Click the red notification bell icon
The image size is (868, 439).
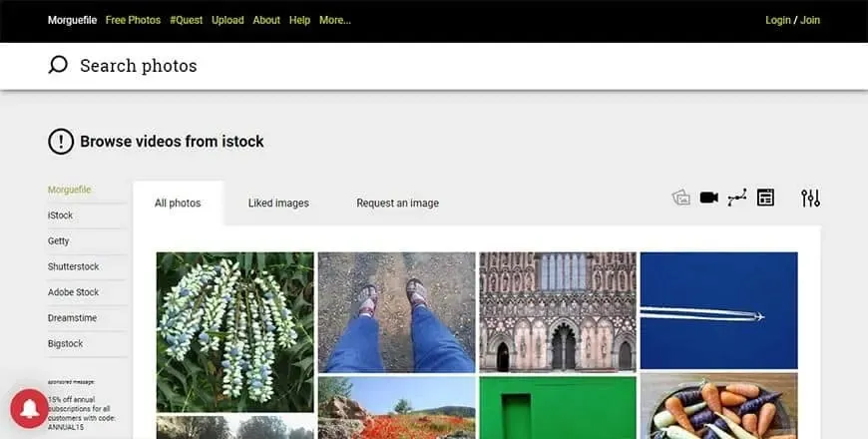tap(30, 408)
